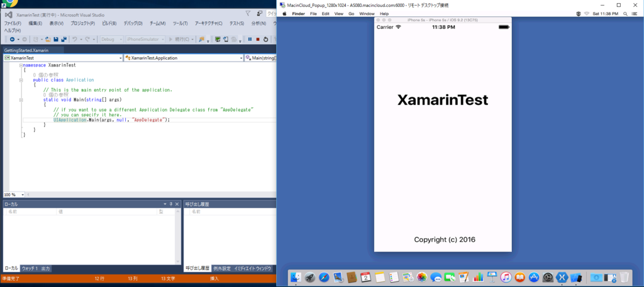Collapse the static void Main method block

[21, 100]
